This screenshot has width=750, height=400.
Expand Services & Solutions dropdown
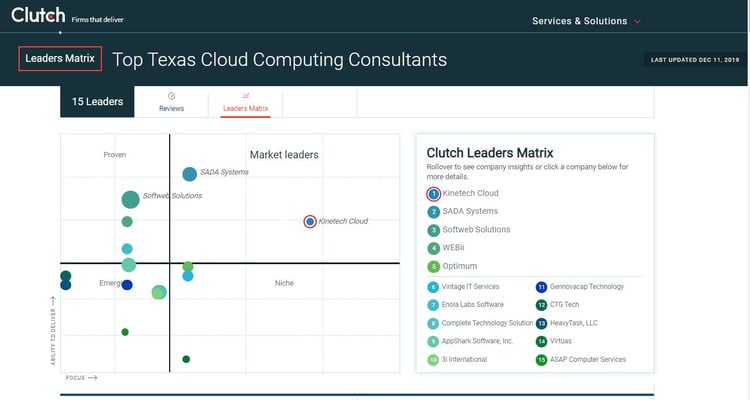point(586,21)
